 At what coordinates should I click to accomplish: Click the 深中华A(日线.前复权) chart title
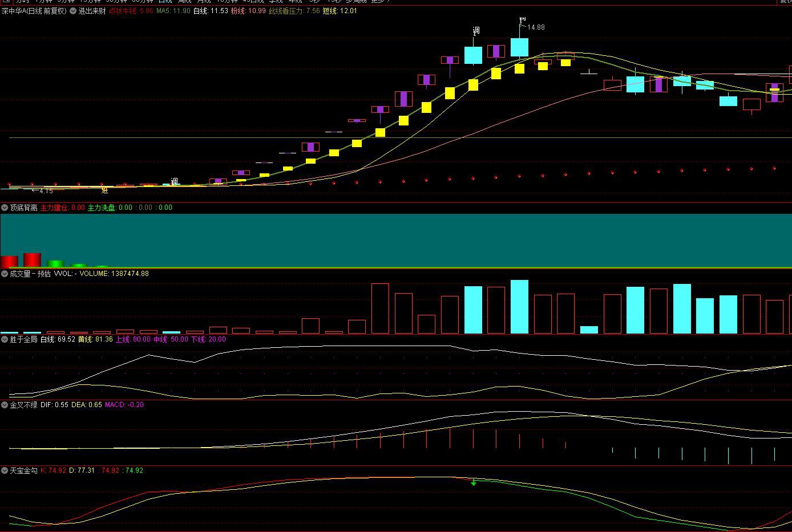click(34, 11)
